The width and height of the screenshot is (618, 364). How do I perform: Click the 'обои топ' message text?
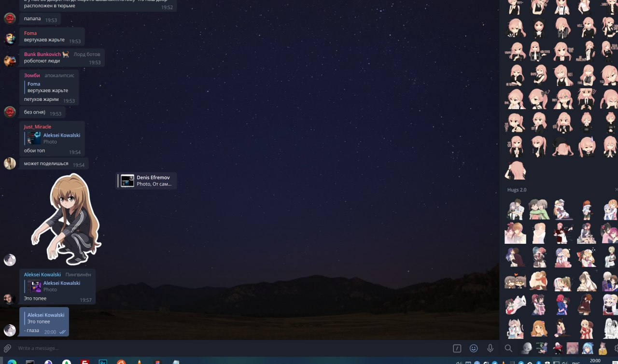34,151
